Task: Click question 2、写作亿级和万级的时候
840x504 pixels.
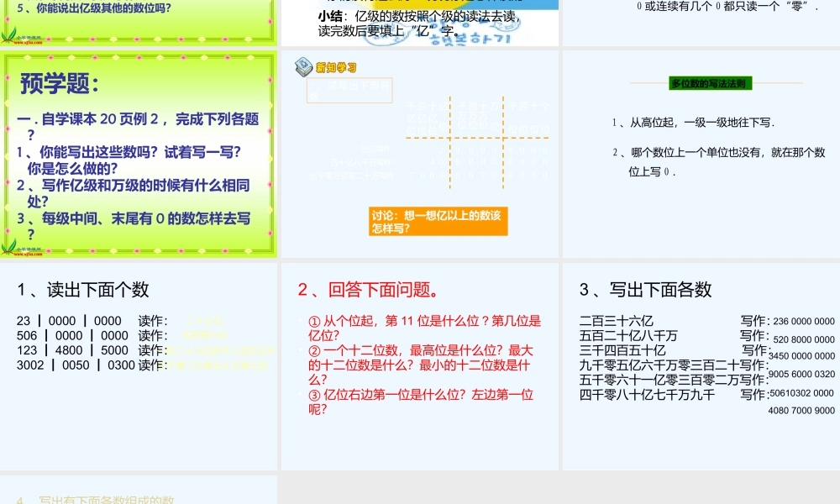Action: (134, 193)
